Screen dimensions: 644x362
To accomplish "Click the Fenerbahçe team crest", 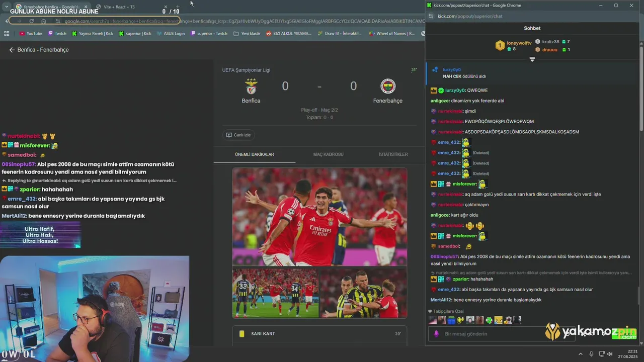I will click(388, 86).
